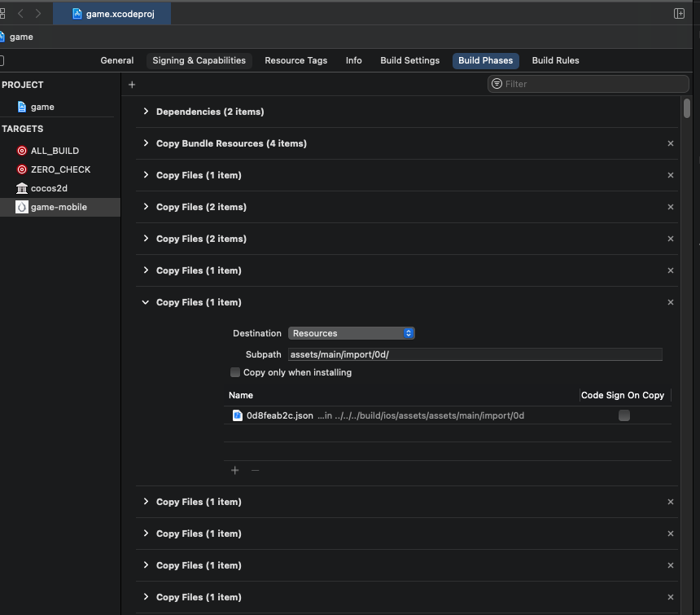Open Signing & Capabilities tab

199,60
